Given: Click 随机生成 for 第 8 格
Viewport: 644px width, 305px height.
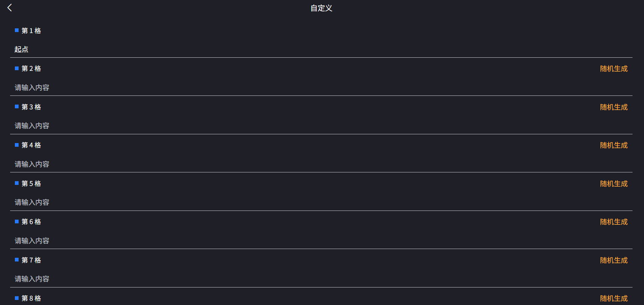Looking at the screenshot, I should coord(613,298).
